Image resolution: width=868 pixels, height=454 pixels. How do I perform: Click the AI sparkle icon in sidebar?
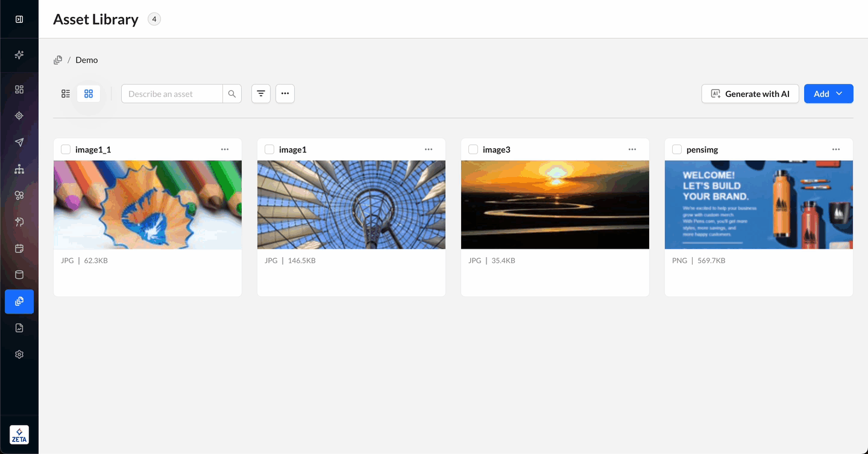tap(19, 55)
